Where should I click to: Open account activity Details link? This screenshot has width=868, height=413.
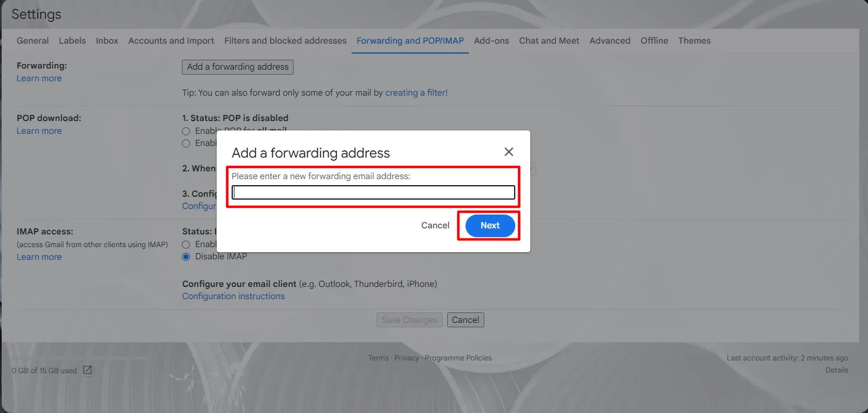tap(836, 370)
